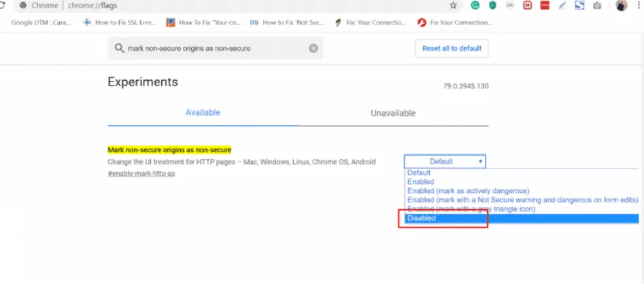The image size is (644, 284).
Task: Switch to the Unavailable tab
Action: tap(393, 113)
